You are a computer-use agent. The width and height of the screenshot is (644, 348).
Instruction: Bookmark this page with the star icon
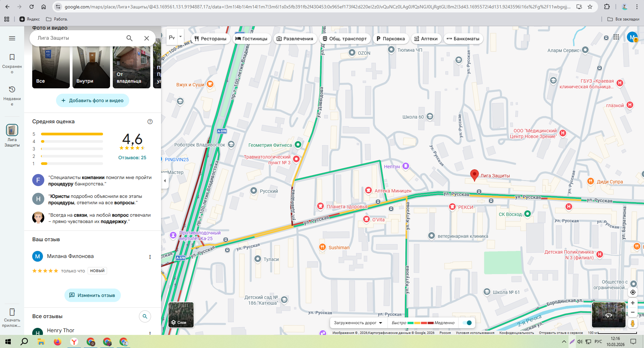click(x=590, y=7)
